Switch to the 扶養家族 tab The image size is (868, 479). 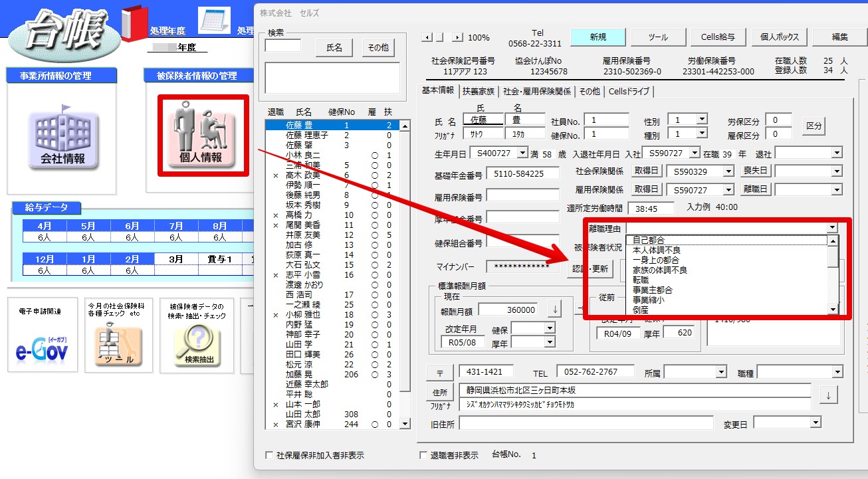479,91
